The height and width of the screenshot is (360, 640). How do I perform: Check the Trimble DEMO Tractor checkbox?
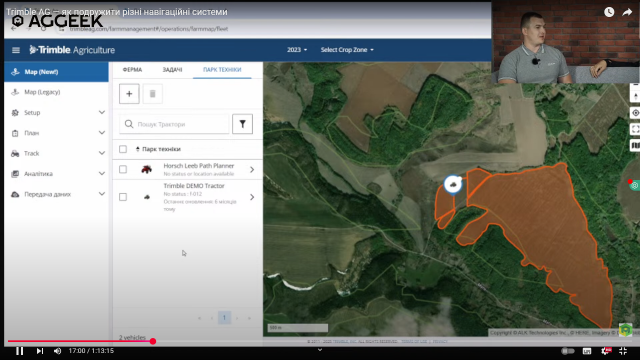(123, 197)
